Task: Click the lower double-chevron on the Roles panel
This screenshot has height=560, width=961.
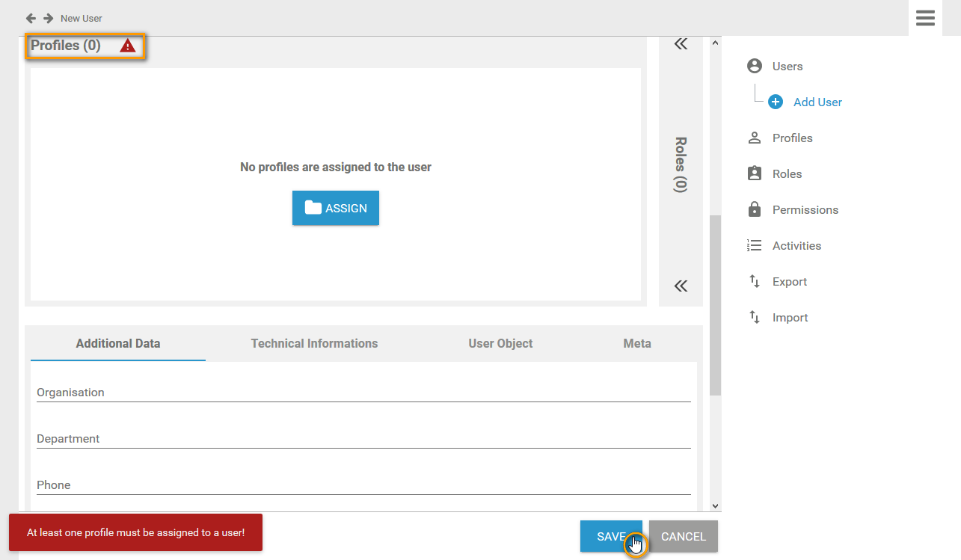Action: coord(681,286)
